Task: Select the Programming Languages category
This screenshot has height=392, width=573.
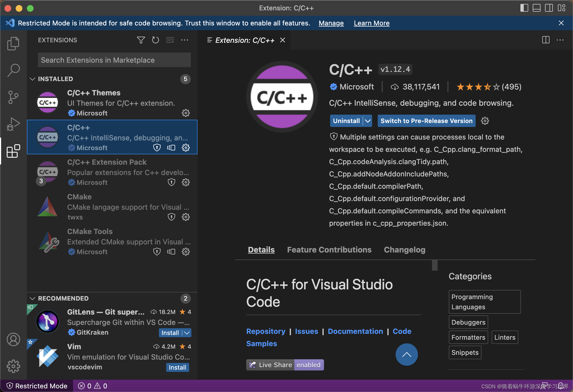Action: (485, 302)
